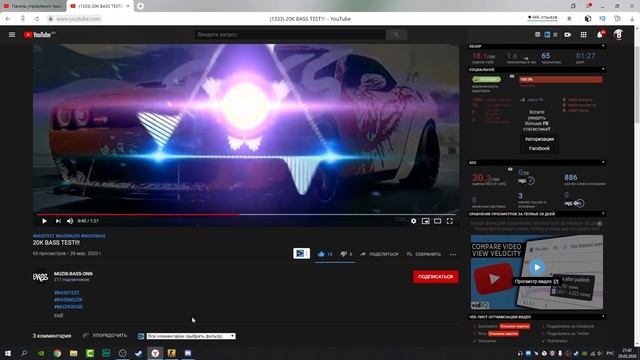The width and height of the screenshot is (640, 360).
Task: Enable miniplayer mode
Action: 425,221
